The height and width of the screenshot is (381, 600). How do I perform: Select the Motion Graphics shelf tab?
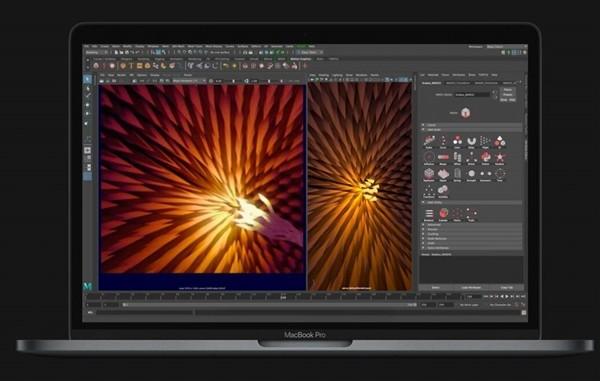click(x=300, y=59)
